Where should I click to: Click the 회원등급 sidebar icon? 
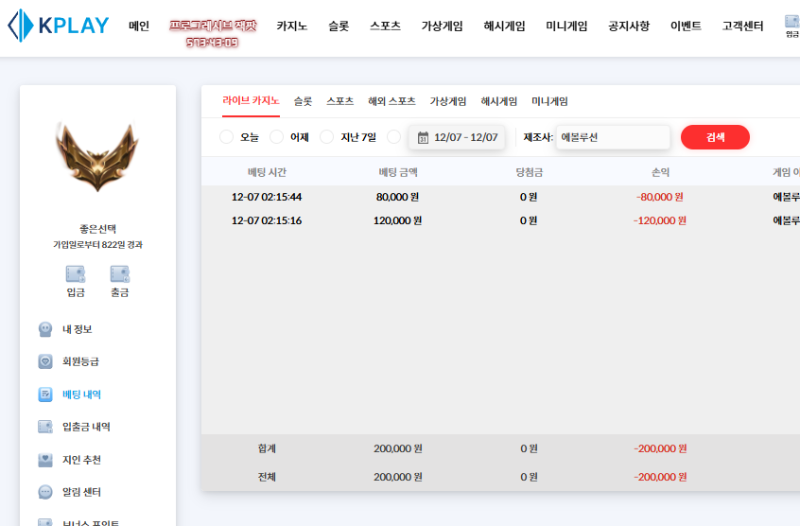(x=45, y=361)
